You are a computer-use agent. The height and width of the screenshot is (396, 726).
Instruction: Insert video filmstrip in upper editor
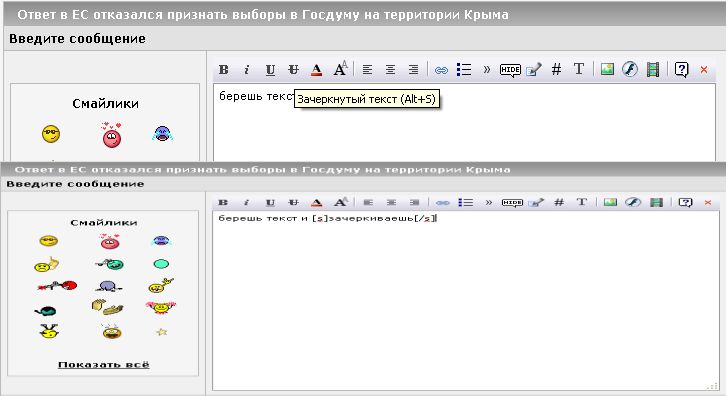[653, 69]
